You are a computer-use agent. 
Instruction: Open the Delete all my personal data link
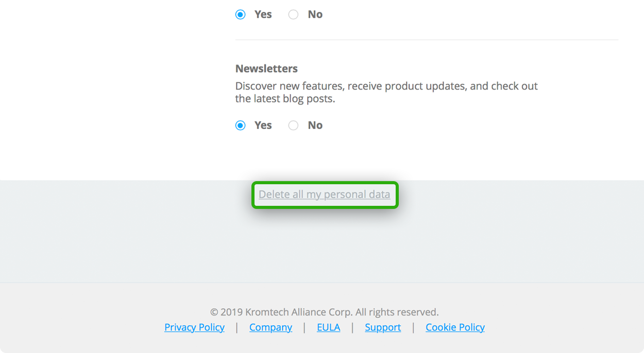325,195
